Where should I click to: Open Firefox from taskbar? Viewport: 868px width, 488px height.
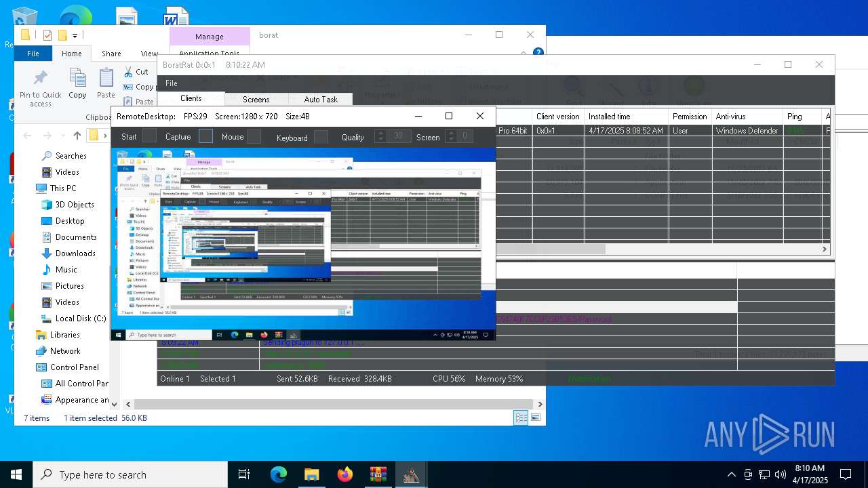[x=345, y=474]
